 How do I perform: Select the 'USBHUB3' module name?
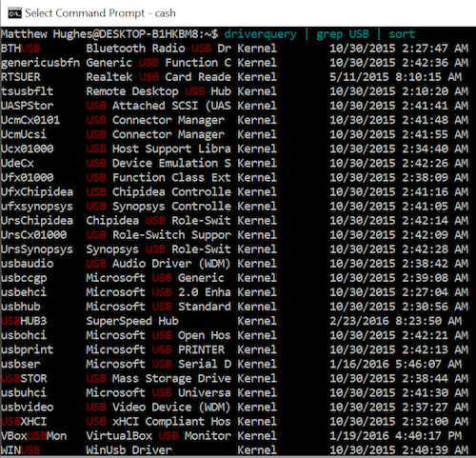[x=24, y=321]
